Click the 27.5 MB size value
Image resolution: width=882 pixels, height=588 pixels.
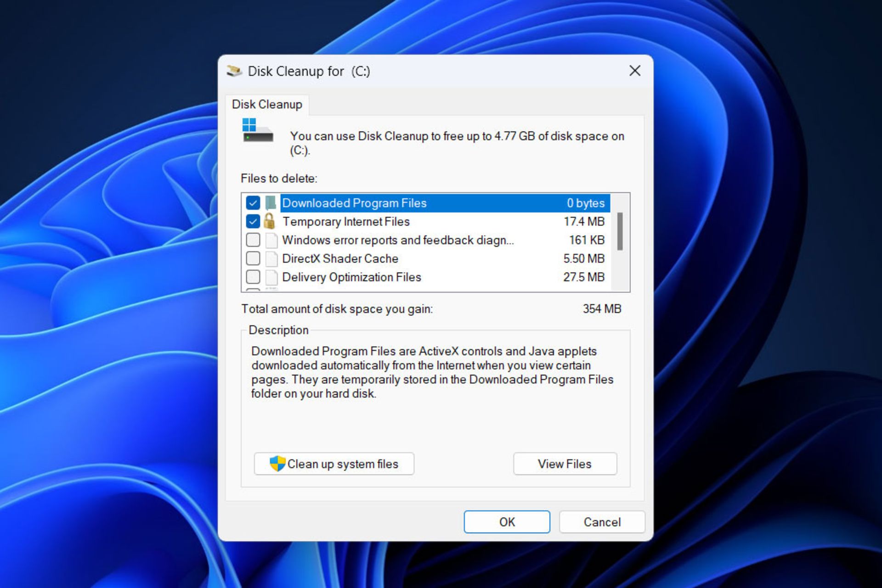pyautogui.click(x=584, y=277)
